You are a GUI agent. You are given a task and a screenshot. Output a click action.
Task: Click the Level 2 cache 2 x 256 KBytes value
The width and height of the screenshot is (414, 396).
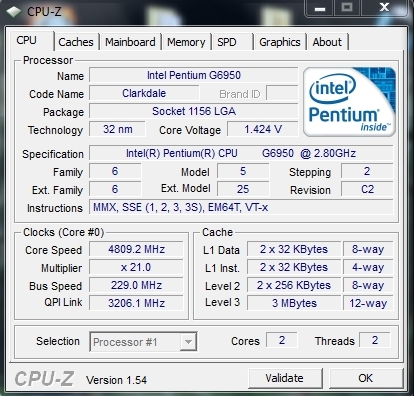[x=294, y=285]
